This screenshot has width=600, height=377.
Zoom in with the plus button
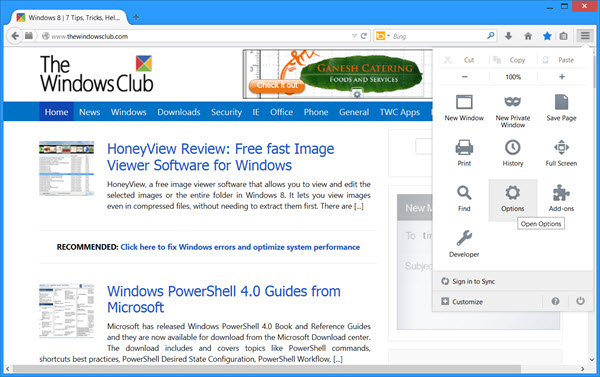(562, 77)
